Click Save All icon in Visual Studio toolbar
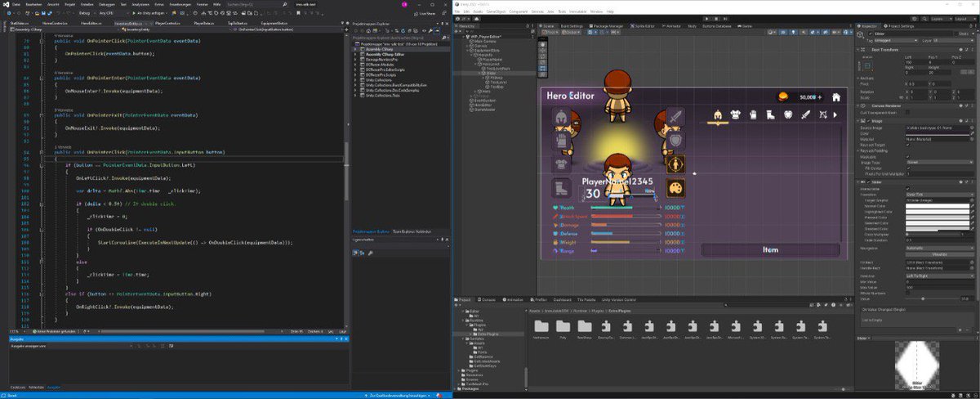The image size is (980, 399). click(51, 14)
